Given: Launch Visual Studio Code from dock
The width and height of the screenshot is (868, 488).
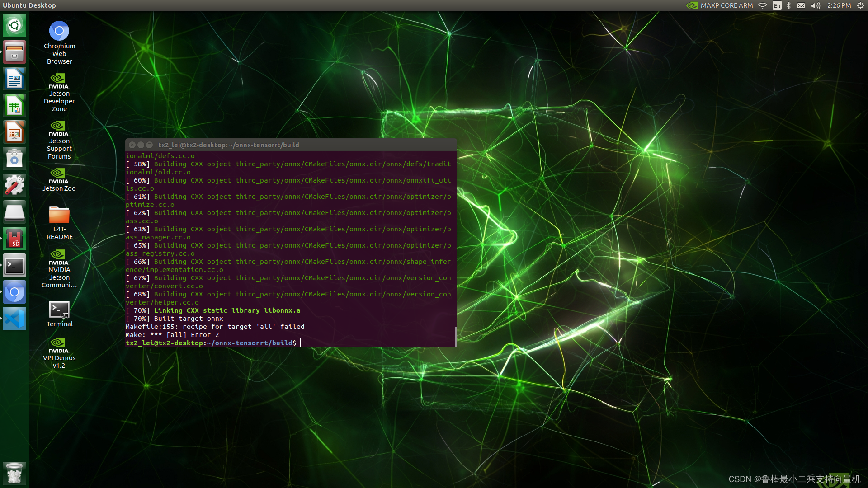Looking at the screenshot, I should [x=14, y=319].
